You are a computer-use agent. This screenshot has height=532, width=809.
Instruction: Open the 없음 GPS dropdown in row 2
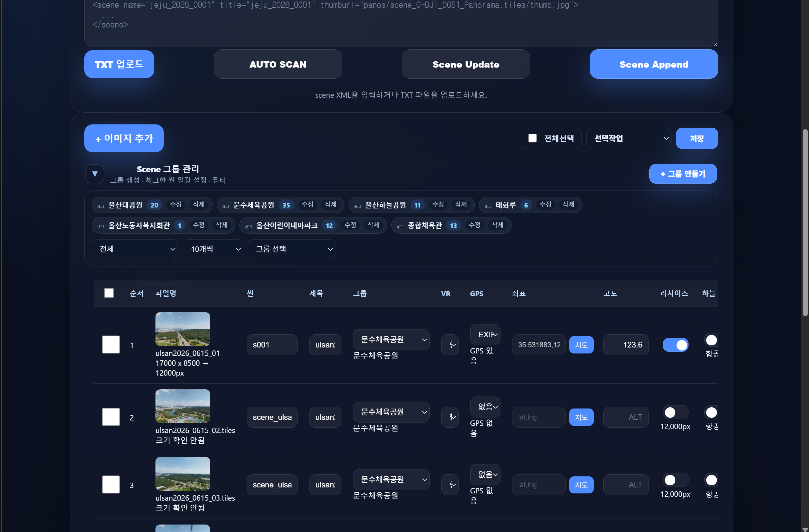pyautogui.click(x=486, y=407)
